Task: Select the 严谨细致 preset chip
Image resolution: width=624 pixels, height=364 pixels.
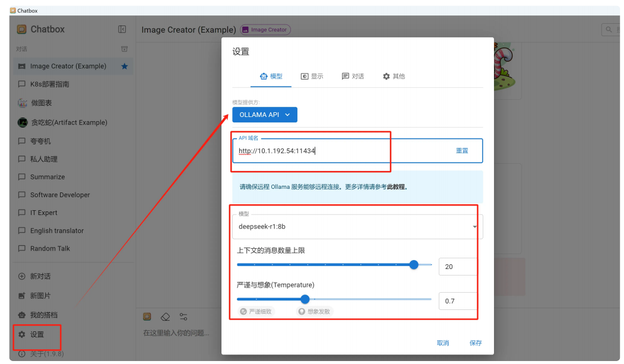Action: pyautogui.click(x=256, y=312)
